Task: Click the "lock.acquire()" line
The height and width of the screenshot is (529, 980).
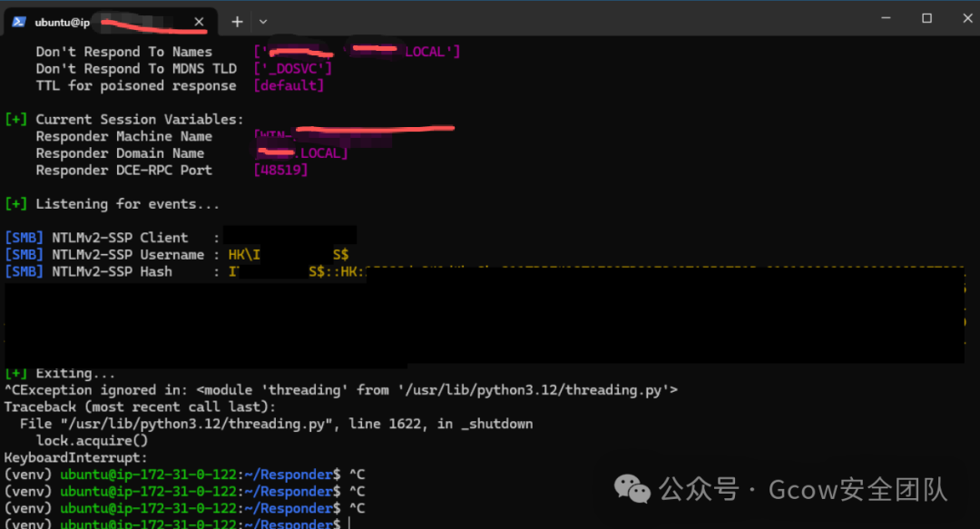Action: [92, 441]
